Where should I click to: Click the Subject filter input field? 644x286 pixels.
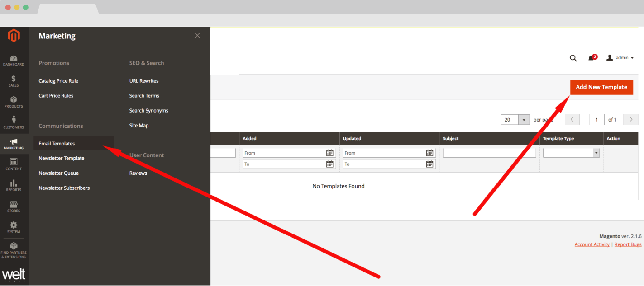click(x=489, y=153)
